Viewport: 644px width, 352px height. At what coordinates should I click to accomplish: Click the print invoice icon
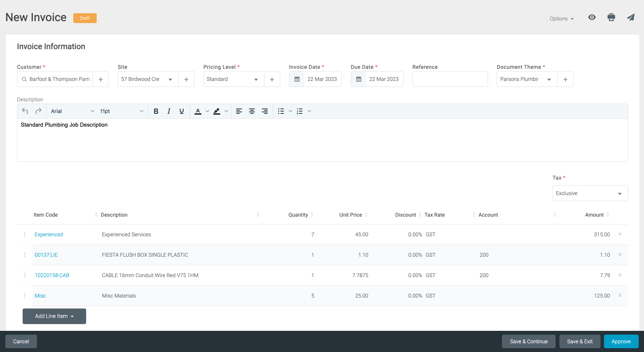(x=611, y=17)
